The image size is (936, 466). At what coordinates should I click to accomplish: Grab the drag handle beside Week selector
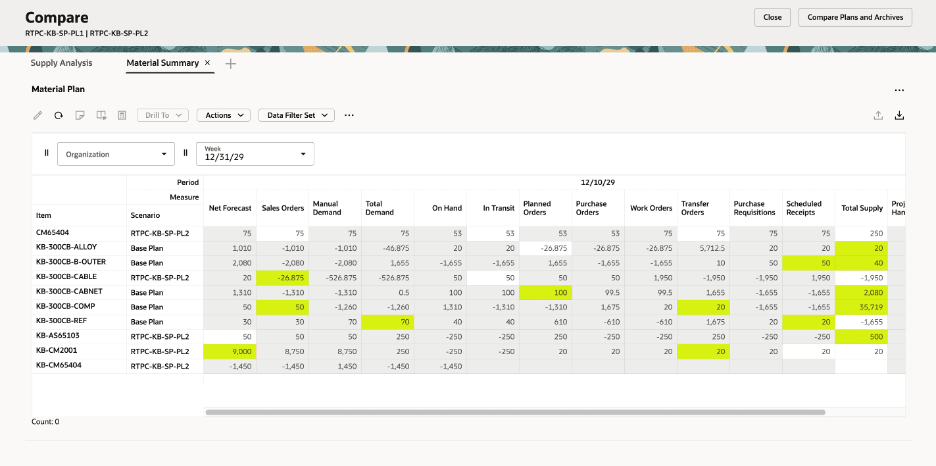point(185,153)
